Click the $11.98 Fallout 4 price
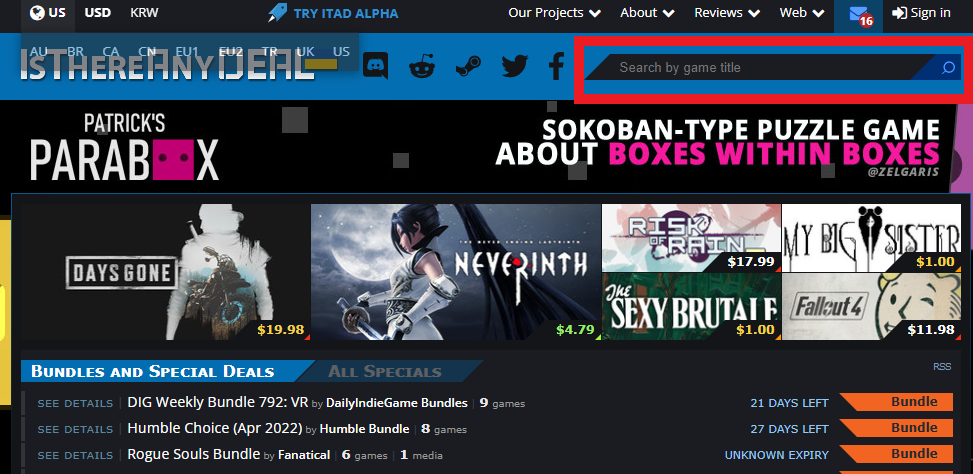Screen dimensions: 973x474 point(931,329)
